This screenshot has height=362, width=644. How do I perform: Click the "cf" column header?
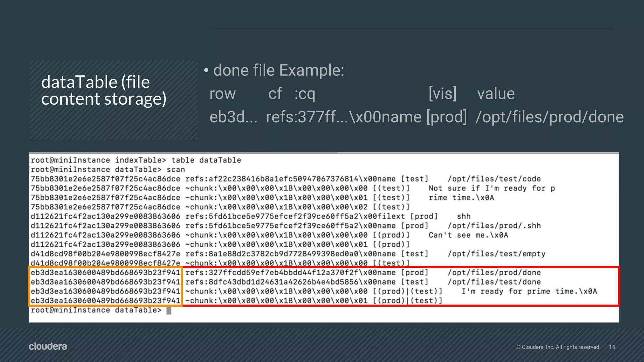click(x=275, y=93)
